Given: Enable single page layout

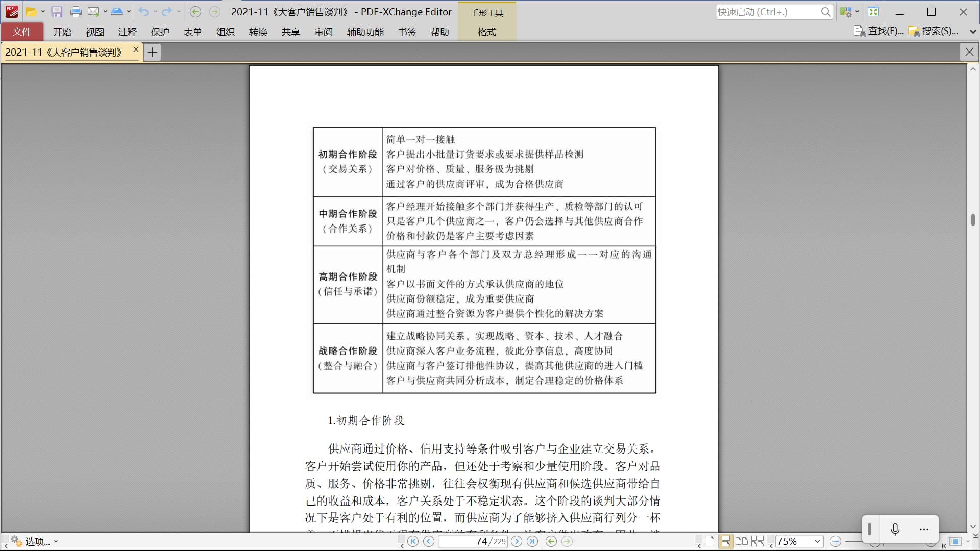Looking at the screenshot, I should 710,541.
